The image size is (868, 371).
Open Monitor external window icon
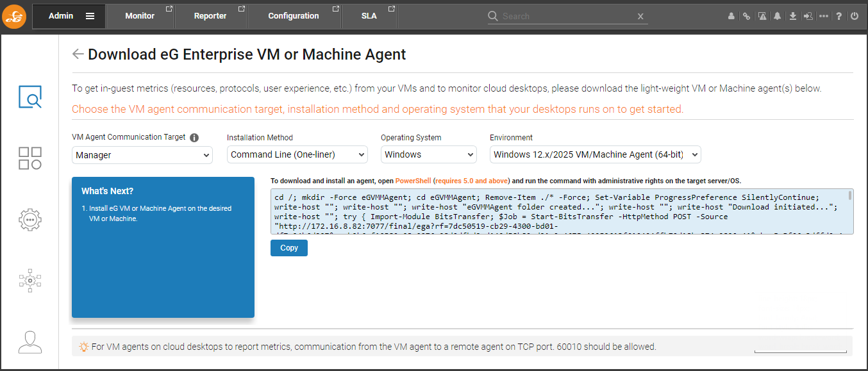click(x=169, y=9)
